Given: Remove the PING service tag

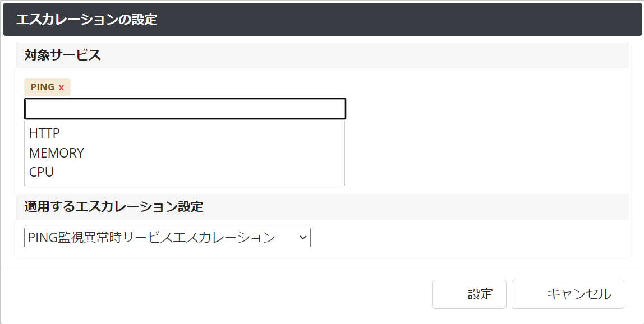Looking at the screenshot, I should click(61, 87).
